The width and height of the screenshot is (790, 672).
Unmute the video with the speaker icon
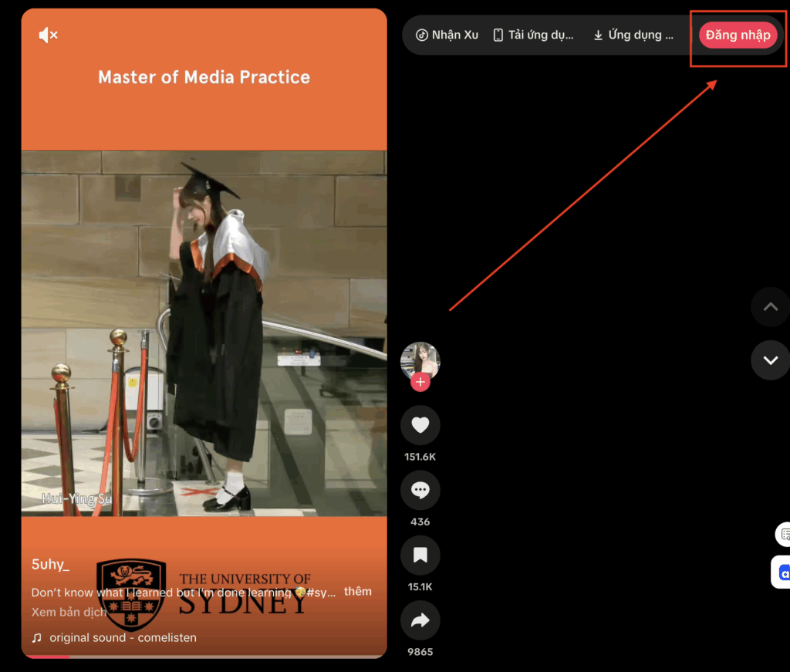coord(48,35)
